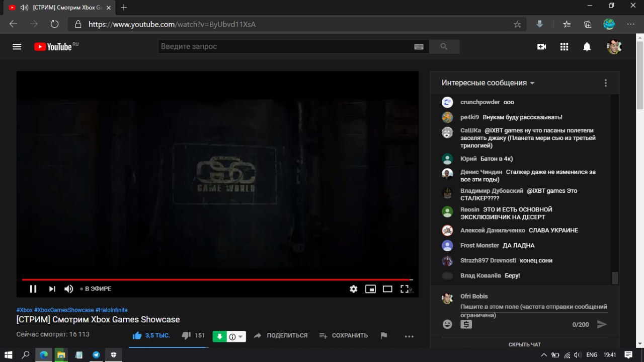Pause the live stream video

pyautogui.click(x=33, y=289)
